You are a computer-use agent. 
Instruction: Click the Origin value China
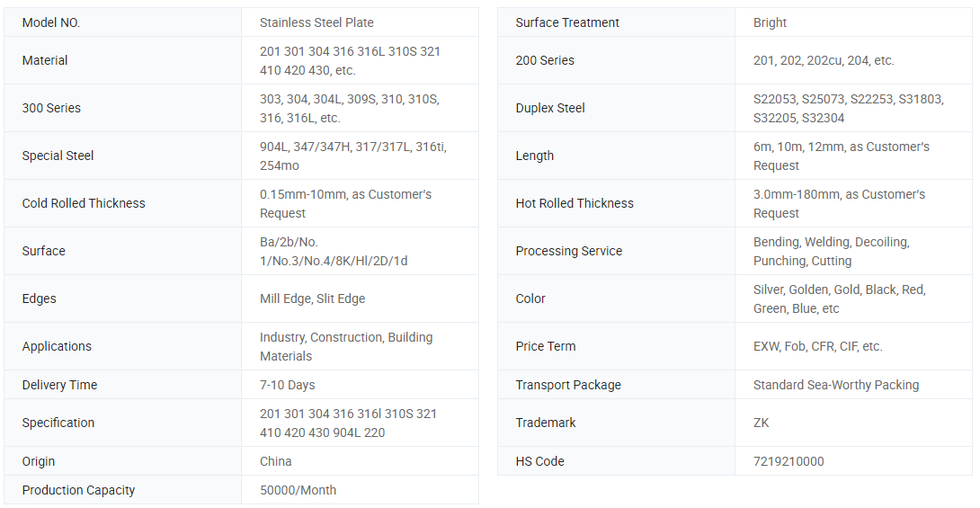(x=276, y=461)
